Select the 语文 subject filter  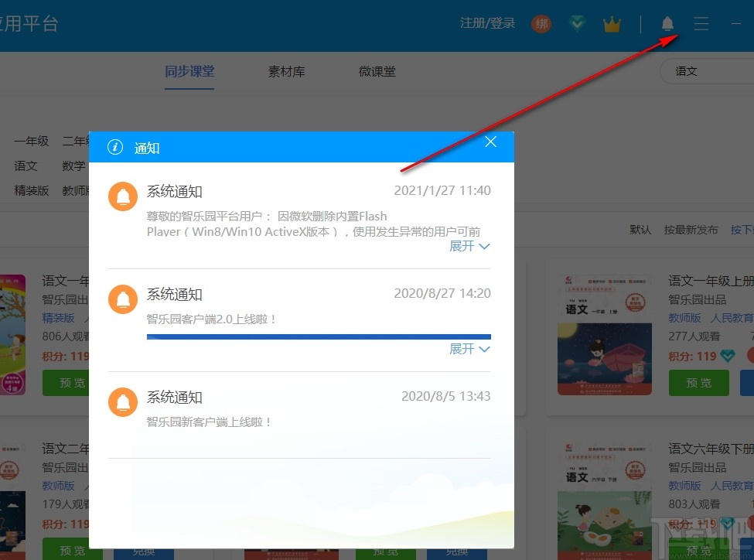[26, 166]
